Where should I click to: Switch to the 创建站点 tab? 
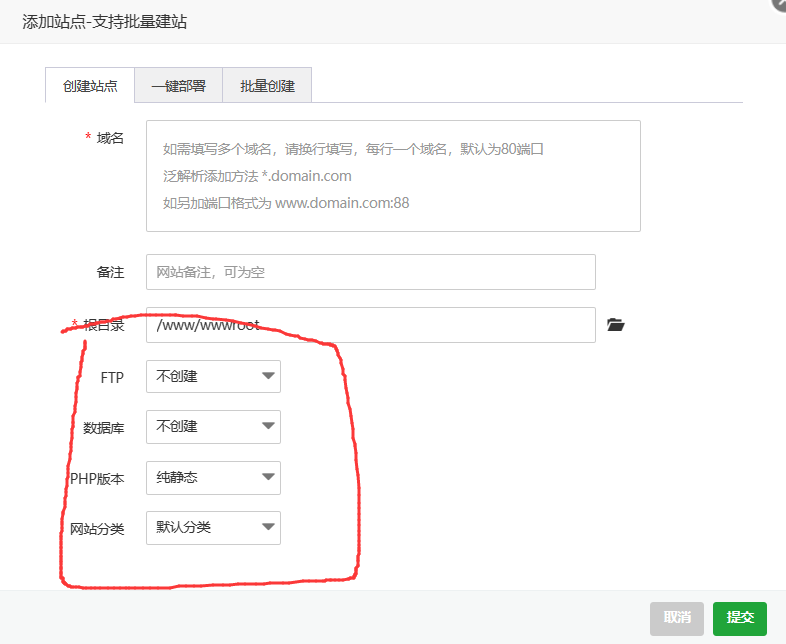click(x=90, y=86)
